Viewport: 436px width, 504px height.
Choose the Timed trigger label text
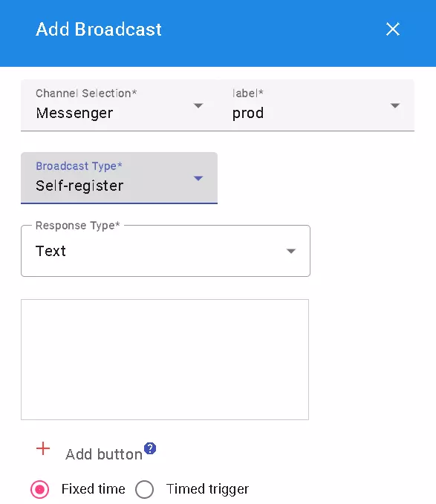(207, 489)
